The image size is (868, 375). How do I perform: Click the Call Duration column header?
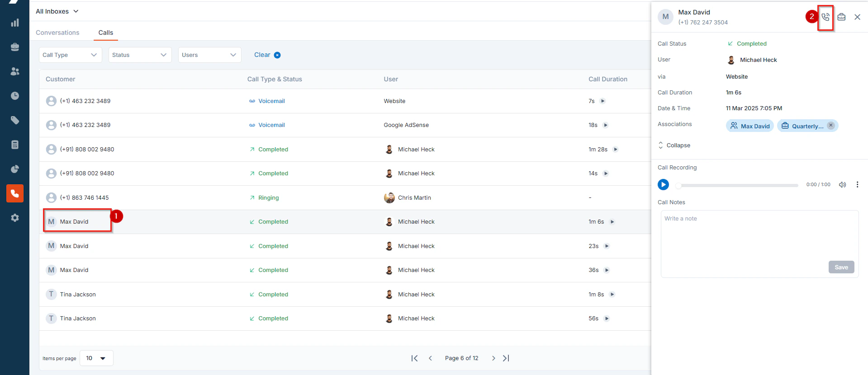click(608, 79)
